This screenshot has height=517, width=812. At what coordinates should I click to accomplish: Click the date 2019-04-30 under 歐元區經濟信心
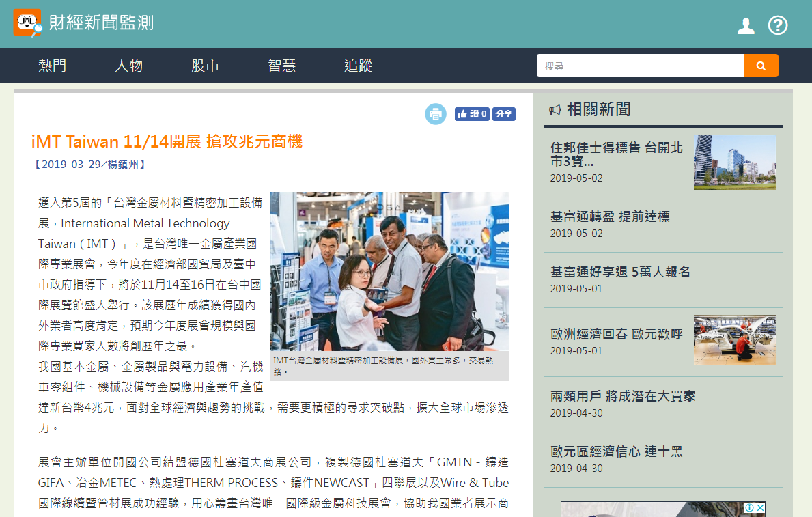tap(576, 469)
